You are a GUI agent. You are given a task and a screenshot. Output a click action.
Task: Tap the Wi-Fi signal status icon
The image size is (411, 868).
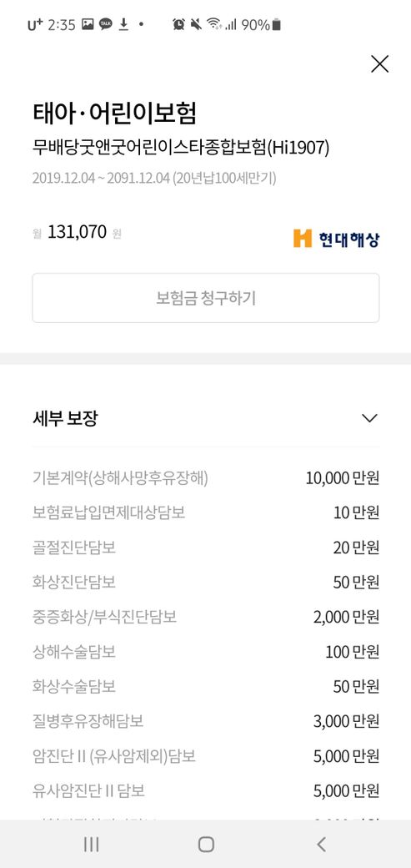tap(213, 24)
